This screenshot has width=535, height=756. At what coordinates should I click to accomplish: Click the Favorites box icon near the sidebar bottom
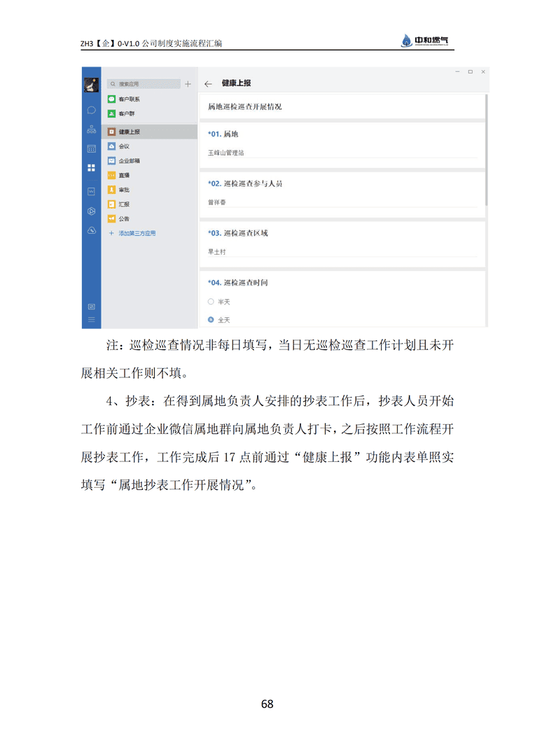pos(91,307)
